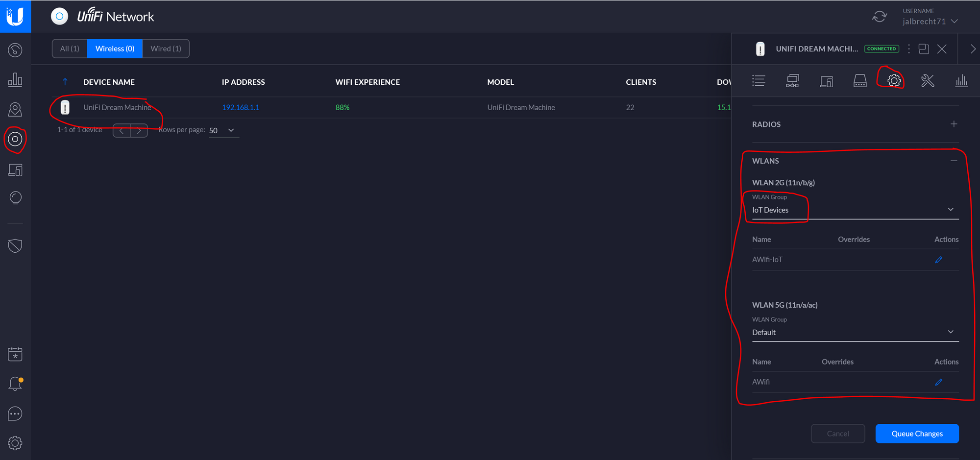Open the Alerts bell icon

[x=15, y=384]
